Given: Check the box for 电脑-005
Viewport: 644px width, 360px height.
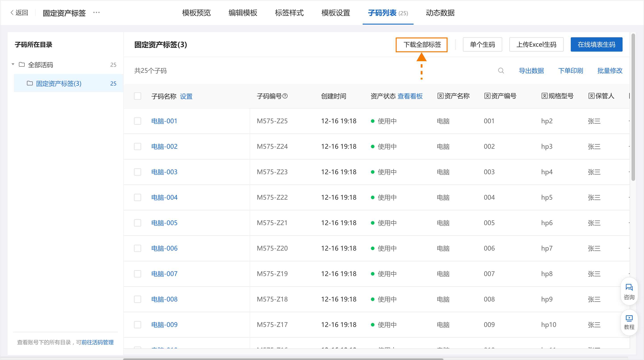Looking at the screenshot, I should [138, 223].
